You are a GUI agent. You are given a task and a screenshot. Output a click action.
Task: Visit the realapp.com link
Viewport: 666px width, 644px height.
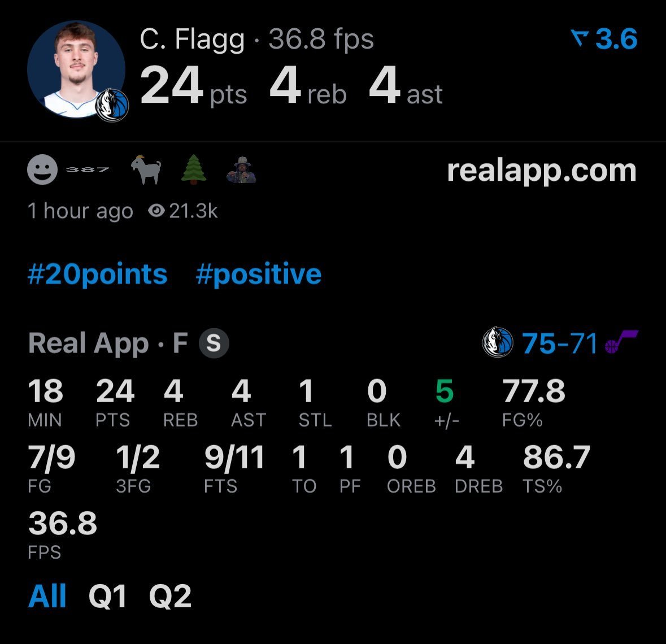pyautogui.click(x=542, y=171)
